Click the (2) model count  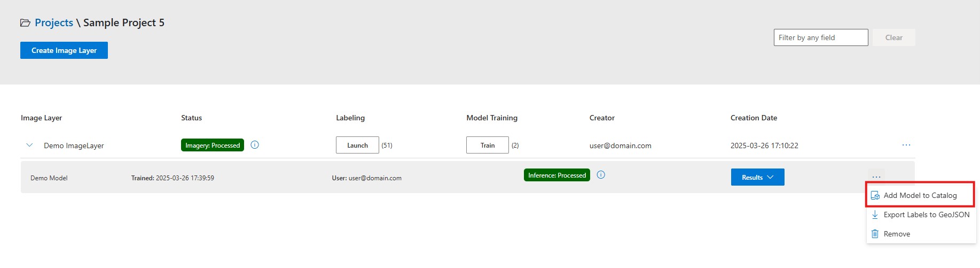point(515,146)
